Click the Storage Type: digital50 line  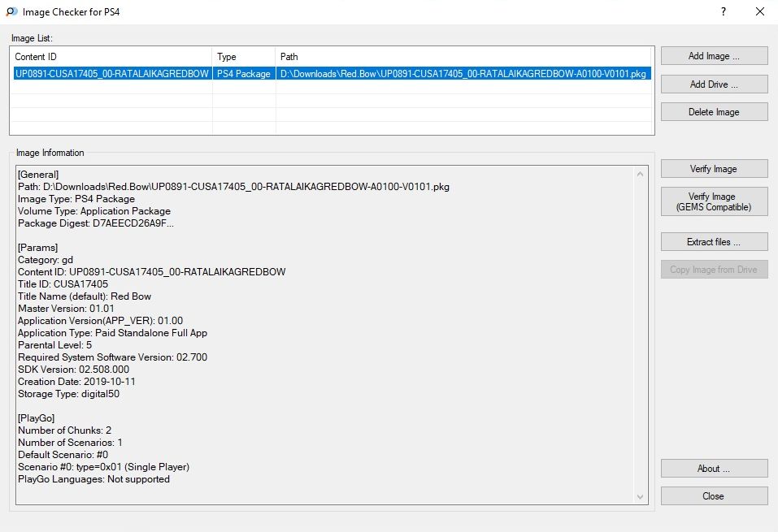tap(68, 394)
